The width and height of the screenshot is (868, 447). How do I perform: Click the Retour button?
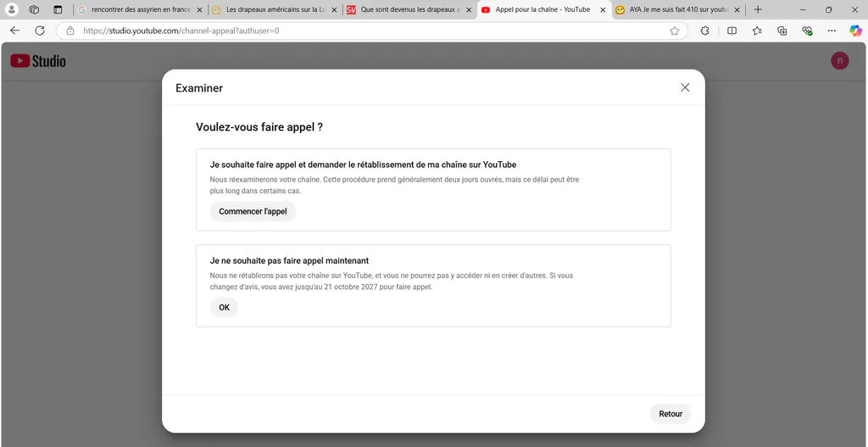[x=670, y=414]
